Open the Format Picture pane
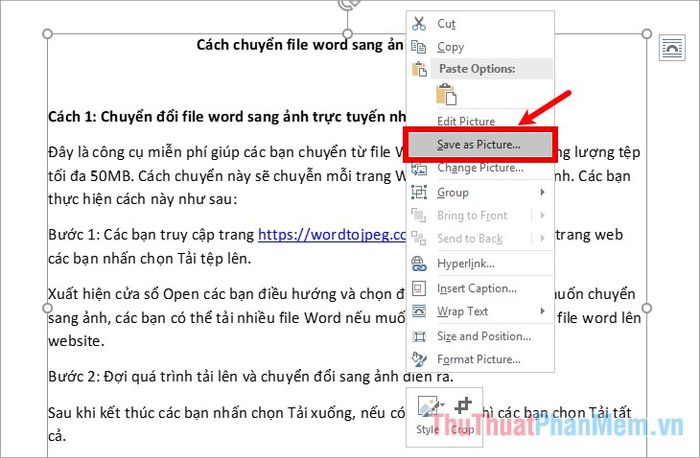 click(x=478, y=359)
